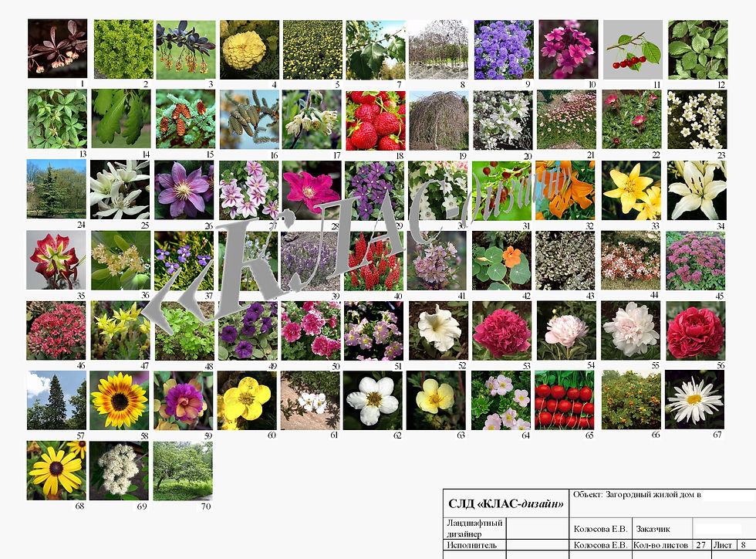Open photo 34 of white lily
Screen dimensions: 756x559
point(697,190)
